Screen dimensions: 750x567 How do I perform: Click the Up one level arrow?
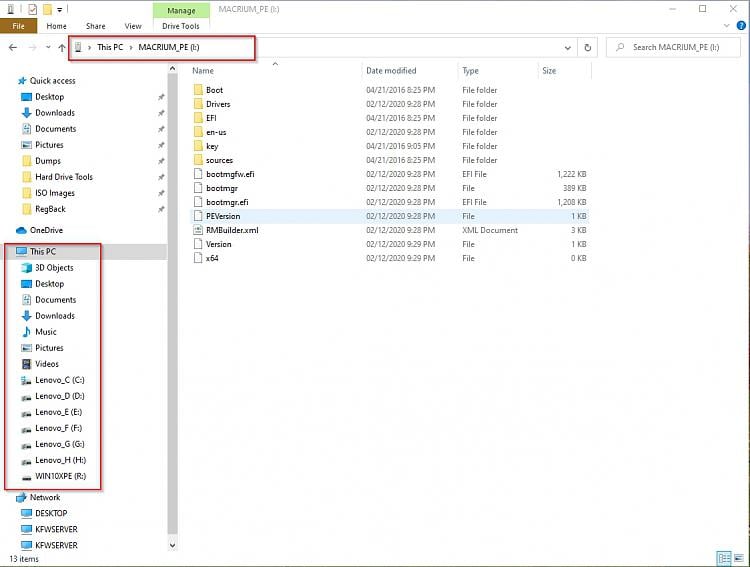62,47
